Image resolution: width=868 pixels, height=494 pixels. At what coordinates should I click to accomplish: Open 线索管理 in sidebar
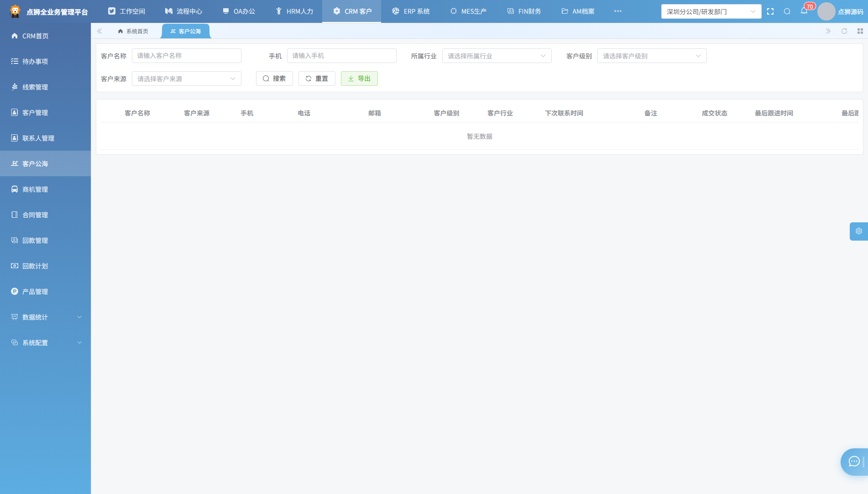point(45,87)
